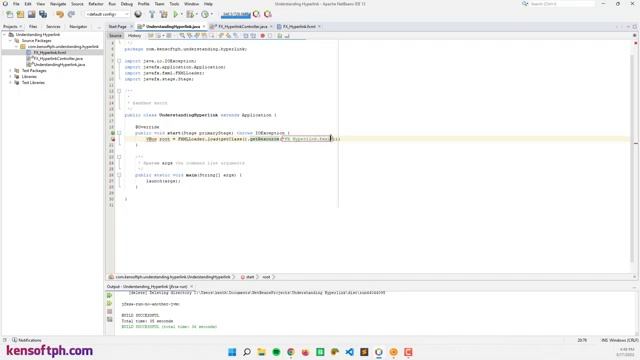Click the Clean and Build icon
This screenshot has width=640, height=360.
pyautogui.click(x=163, y=14)
